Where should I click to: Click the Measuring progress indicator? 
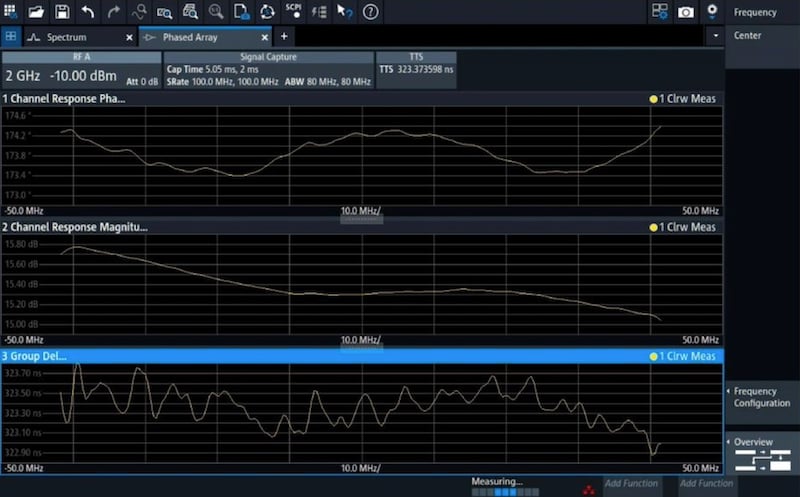point(504,486)
